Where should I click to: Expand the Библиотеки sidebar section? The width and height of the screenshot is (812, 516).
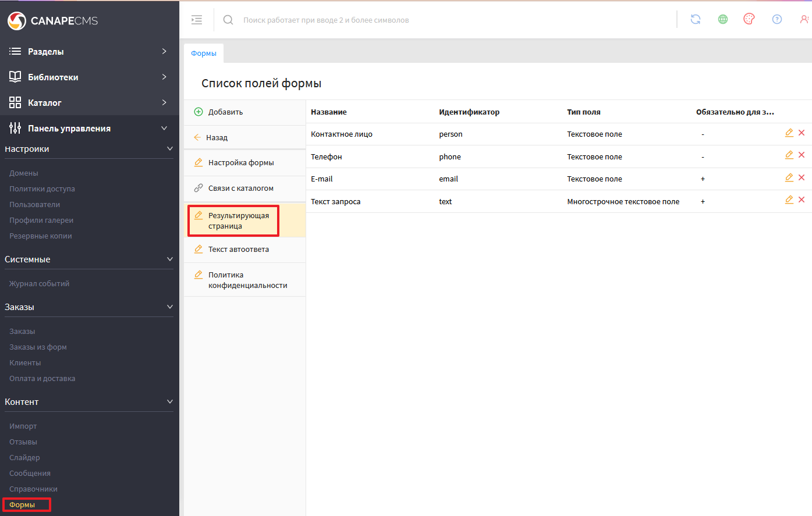pos(87,77)
